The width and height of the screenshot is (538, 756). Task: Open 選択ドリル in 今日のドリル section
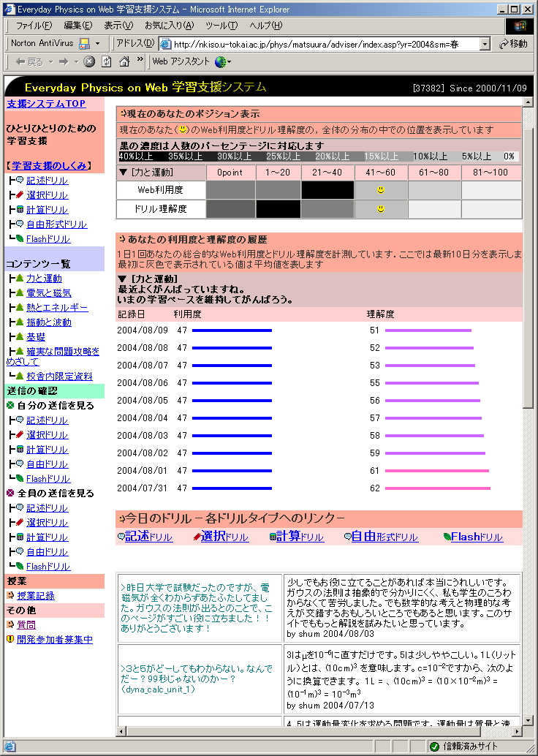pos(224,537)
